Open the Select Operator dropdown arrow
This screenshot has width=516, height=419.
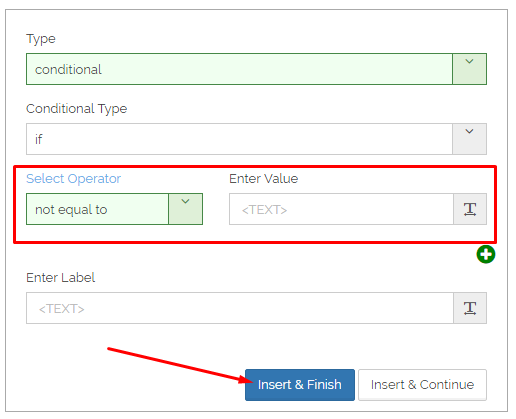(x=185, y=209)
